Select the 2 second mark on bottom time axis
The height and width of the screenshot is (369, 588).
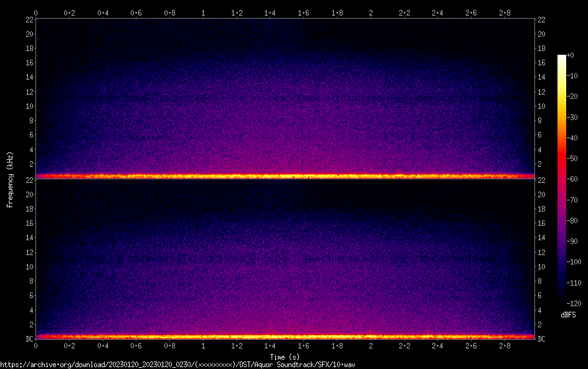pos(371,345)
